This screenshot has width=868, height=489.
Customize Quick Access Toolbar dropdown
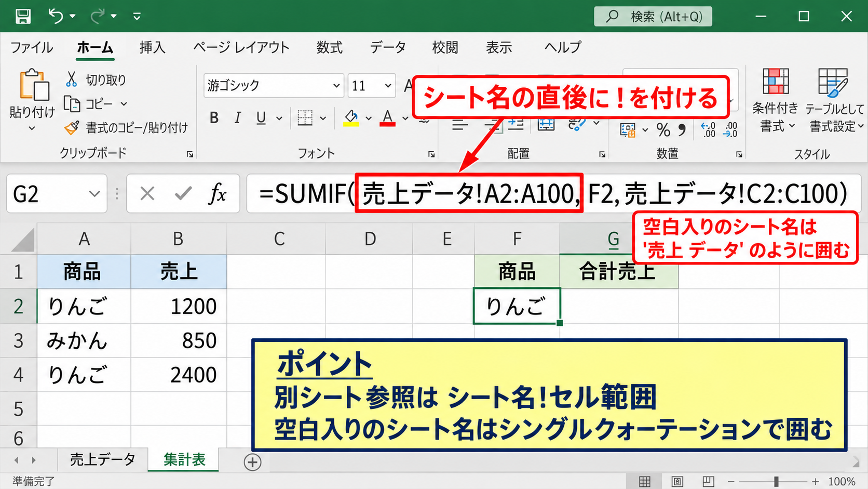pyautogui.click(x=137, y=17)
